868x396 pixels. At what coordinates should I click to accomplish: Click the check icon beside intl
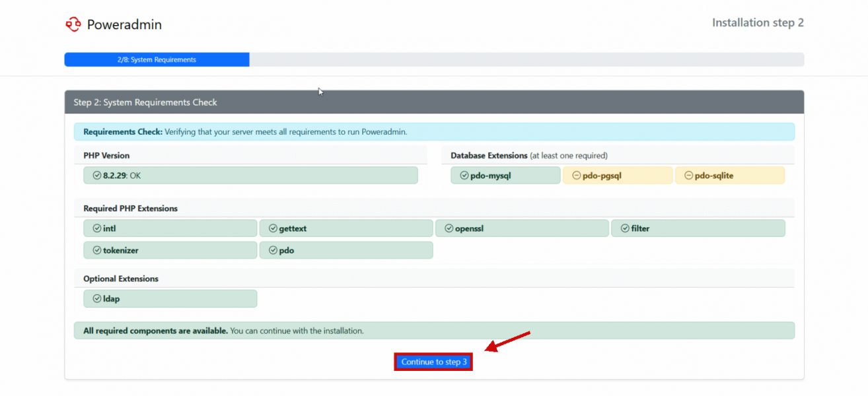[97, 228]
